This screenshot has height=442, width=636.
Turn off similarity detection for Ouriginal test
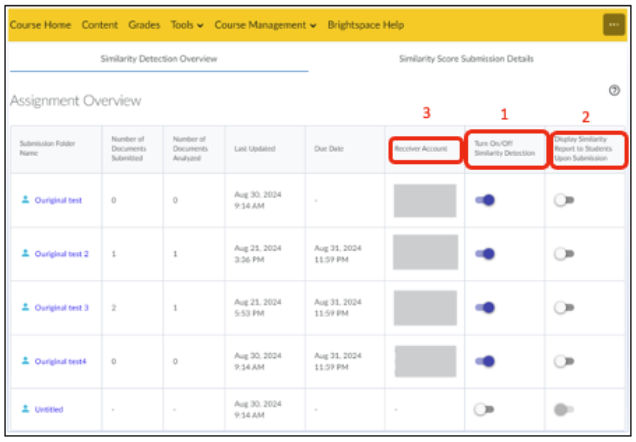click(x=485, y=200)
